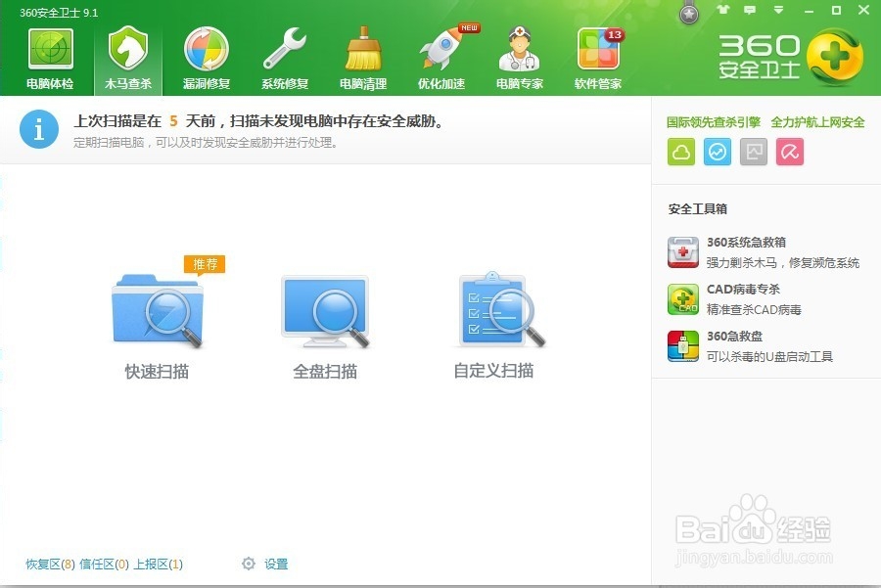The height and width of the screenshot is (588, 881).
Task: Click the gear icon beside 设置
Action: click(x=249, y=564)
